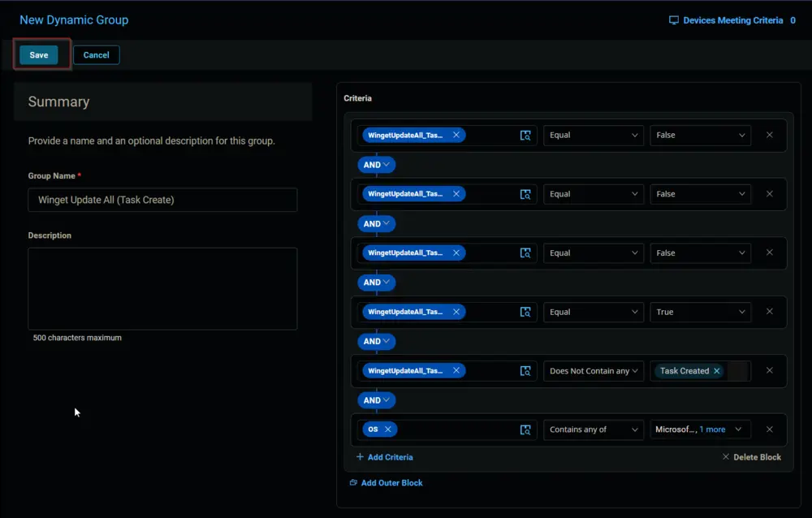The height and width of the screenshot is (518, 812).
Task: Open field lookup in the second criteria row
Action: (525, 194)
